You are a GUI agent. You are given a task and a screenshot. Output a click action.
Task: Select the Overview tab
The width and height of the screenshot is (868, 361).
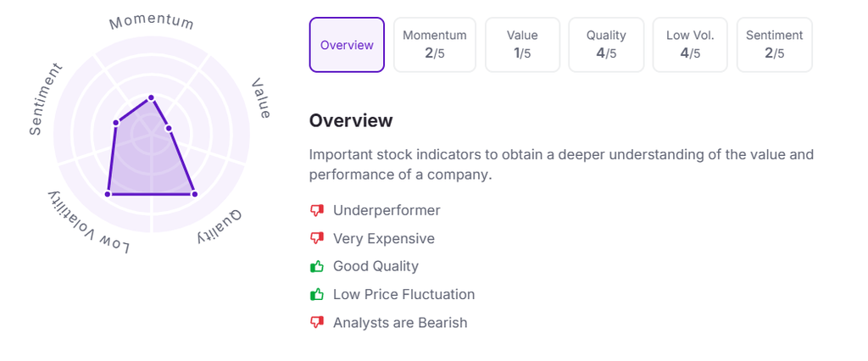(347, 45)
